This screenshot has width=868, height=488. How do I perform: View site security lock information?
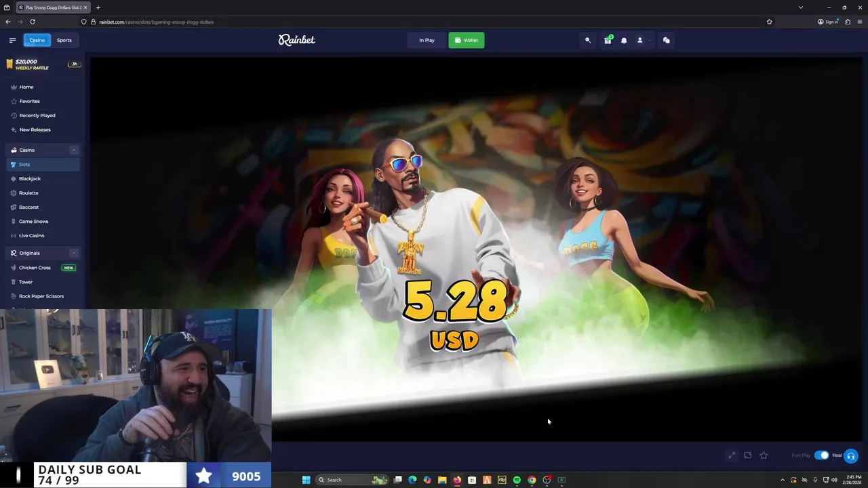pyautogui.click(x=94, y=22)
